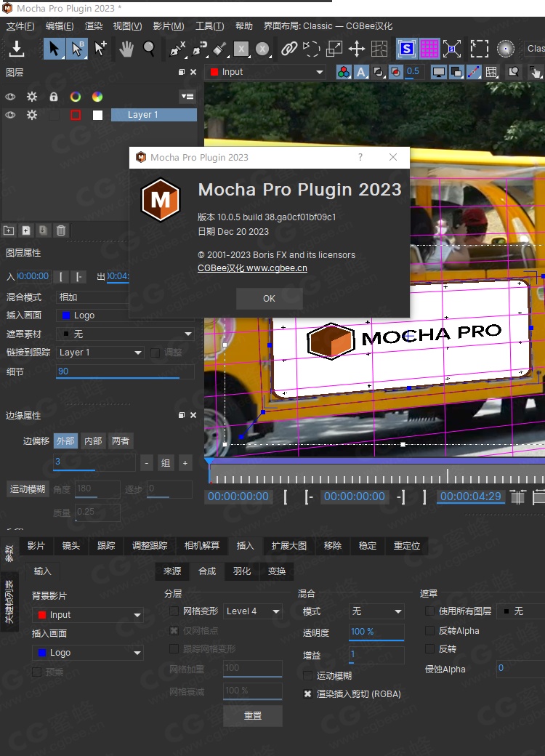Open the 链接到跟踪 Layer 1 dropdown

coord(100,353)
